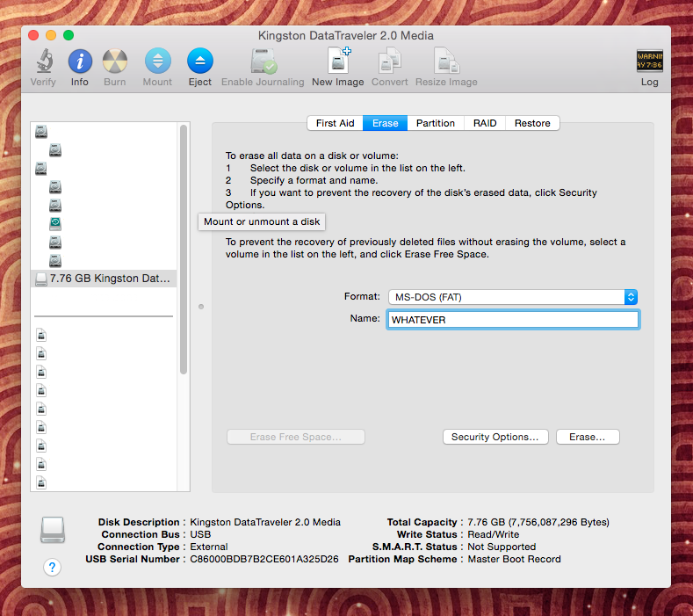Minimize the window with yellow button
The width and height of the screenshot is (693, 616).
click(51, 35)
